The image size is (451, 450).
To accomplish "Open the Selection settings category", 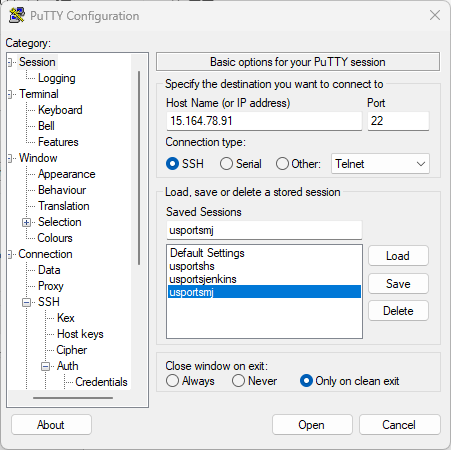I will pyautogui.click(x=60, y=222).
